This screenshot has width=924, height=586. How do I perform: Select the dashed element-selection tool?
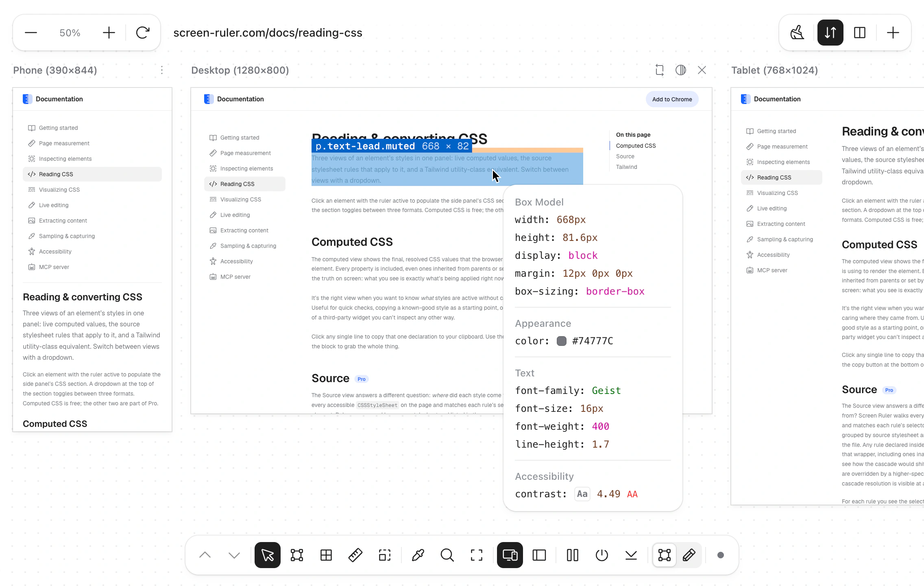385,555
